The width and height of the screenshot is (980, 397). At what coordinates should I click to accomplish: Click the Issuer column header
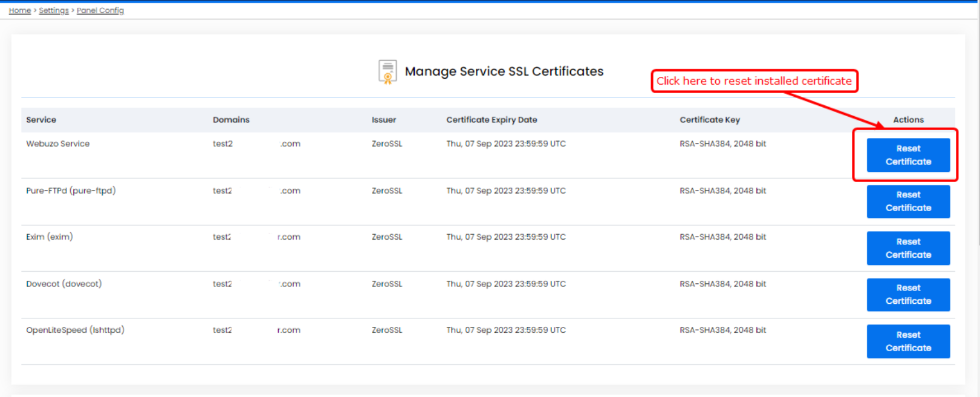tap(384, 120)
